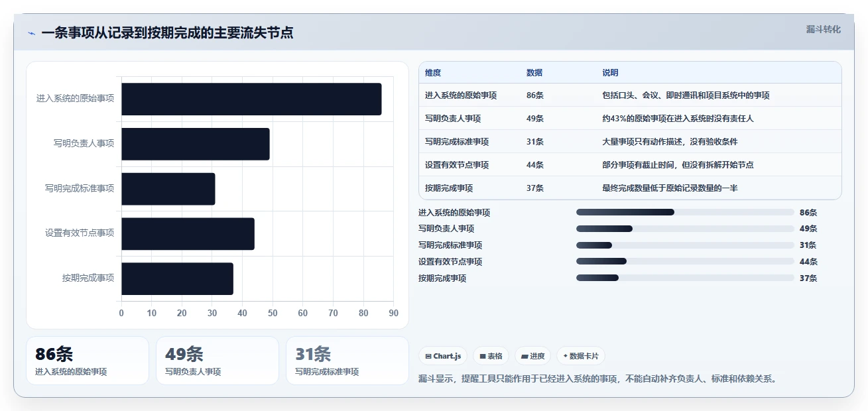
Task: Click table cell 按期完成事项
Action: coord(449,188)
